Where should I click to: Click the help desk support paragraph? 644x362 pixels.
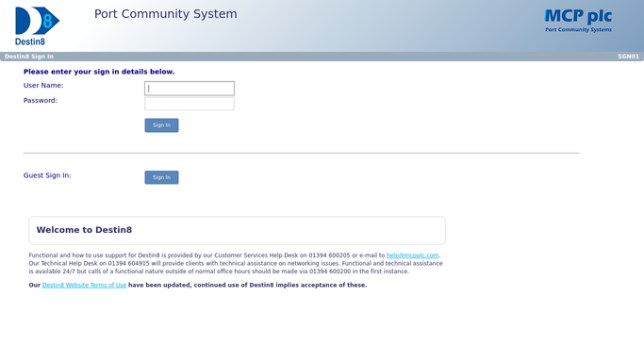pos(236,263)
